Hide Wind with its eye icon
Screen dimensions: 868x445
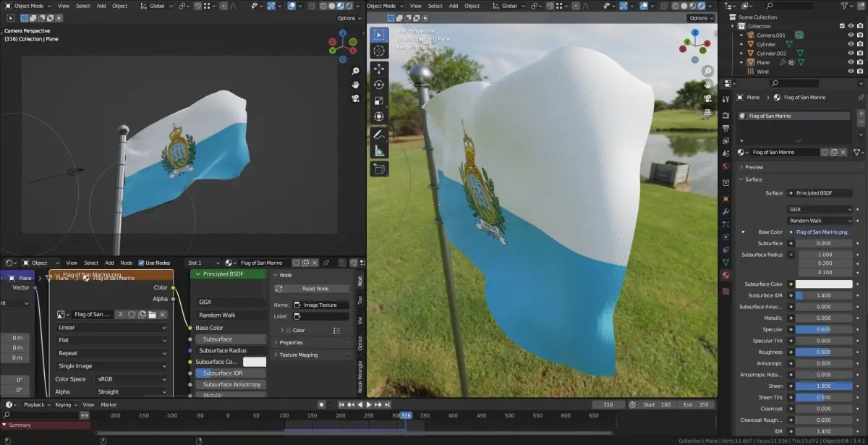point(851,72)
